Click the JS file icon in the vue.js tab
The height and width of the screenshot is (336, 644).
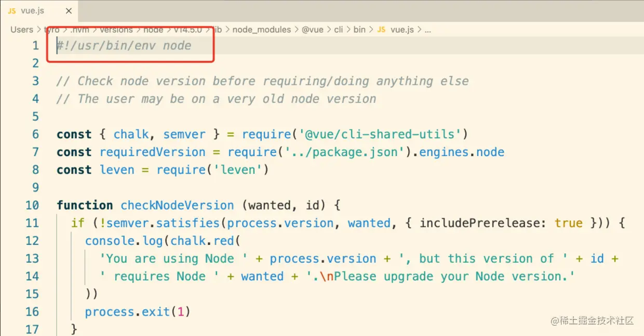tap(11, 11)
